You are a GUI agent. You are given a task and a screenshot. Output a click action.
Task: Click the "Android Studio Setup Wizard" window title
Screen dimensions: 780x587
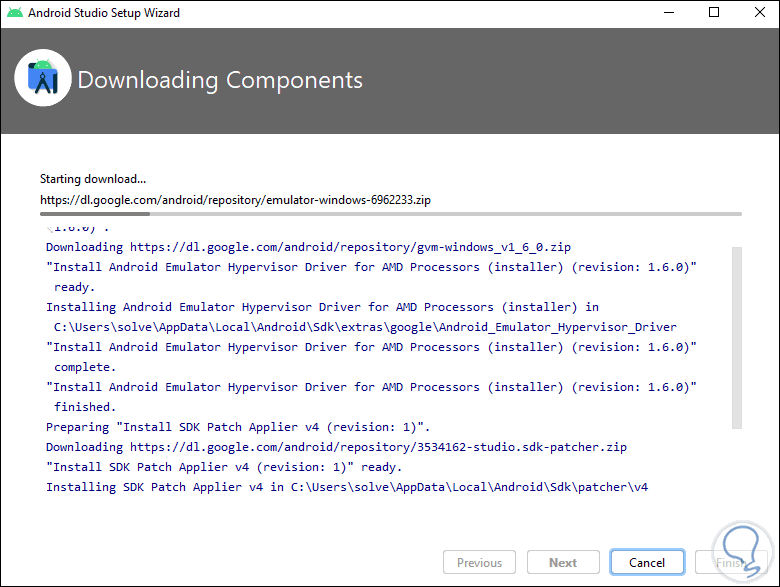(104, 13)
